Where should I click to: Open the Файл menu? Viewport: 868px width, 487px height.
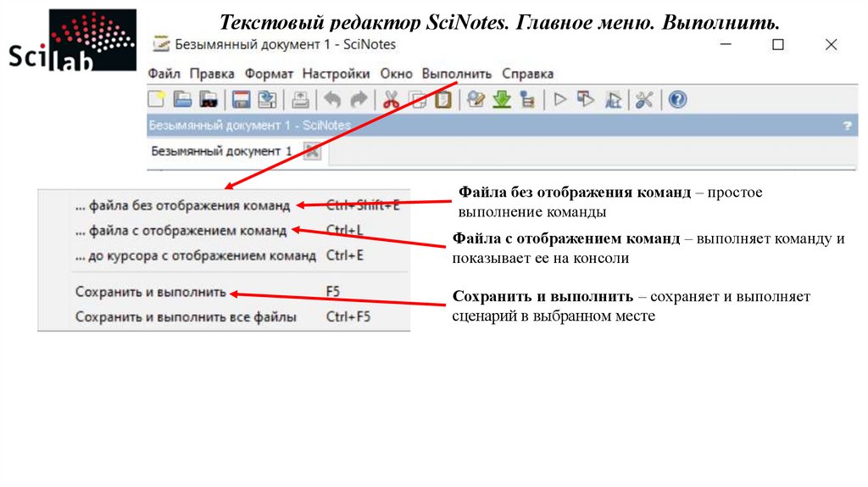(x=164, y=74)
